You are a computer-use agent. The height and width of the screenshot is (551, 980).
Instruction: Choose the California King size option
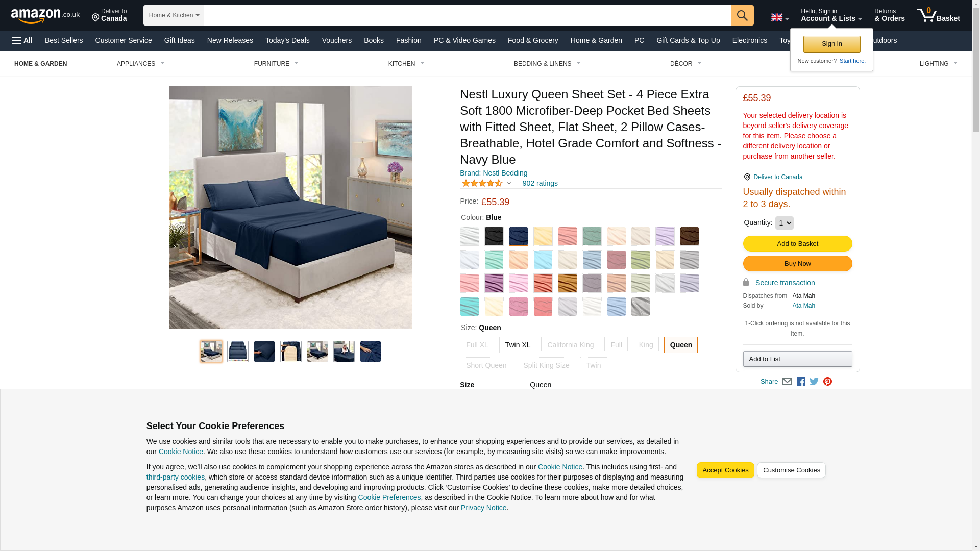(570, 345)
